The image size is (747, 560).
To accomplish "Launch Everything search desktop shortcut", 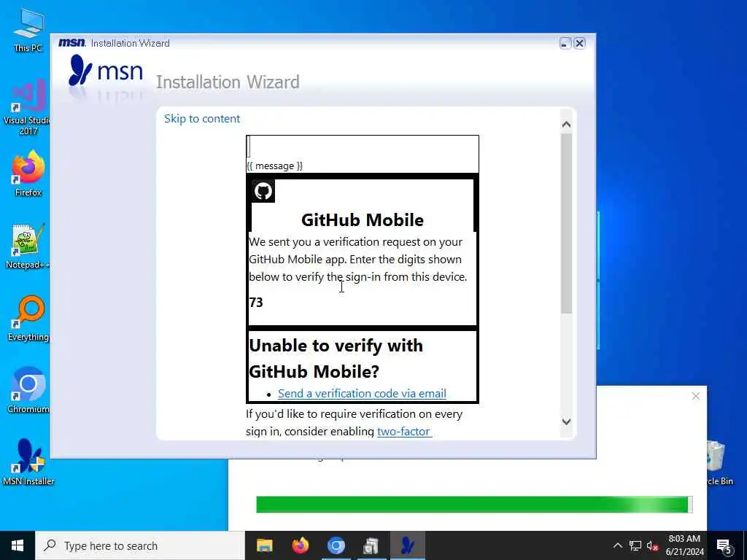I will [x=27, y=318].
